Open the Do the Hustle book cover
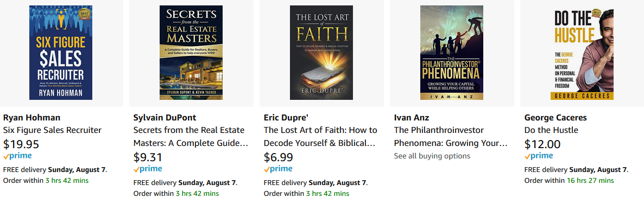 [582, 53]
